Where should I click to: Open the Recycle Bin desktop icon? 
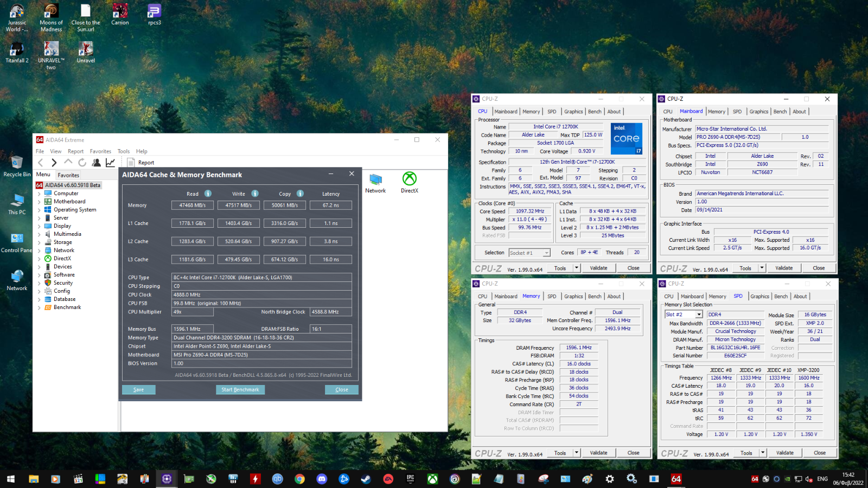point(17,166)
